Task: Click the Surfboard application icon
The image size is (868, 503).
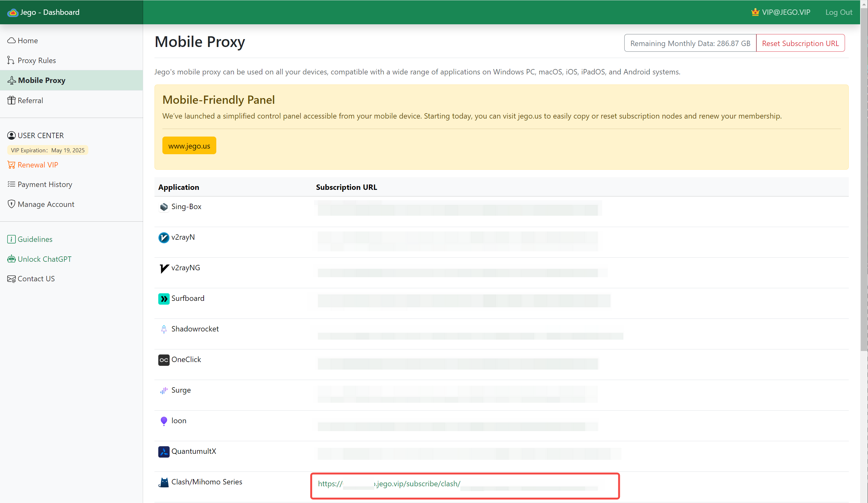Action: (x=164, y=299)
